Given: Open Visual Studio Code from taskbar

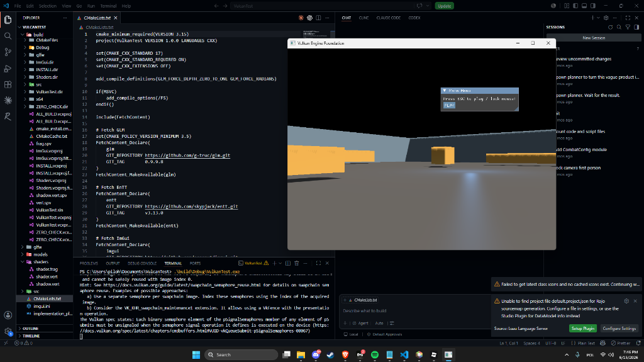Looking at the screenshot, I should point(404,354).
